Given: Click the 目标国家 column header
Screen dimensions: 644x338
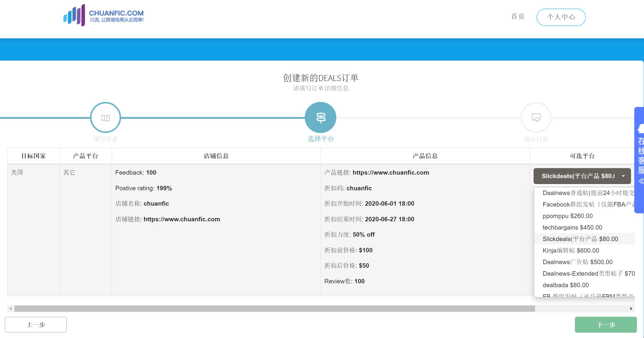Looking at the screenshot, I should tap(33, 156).
